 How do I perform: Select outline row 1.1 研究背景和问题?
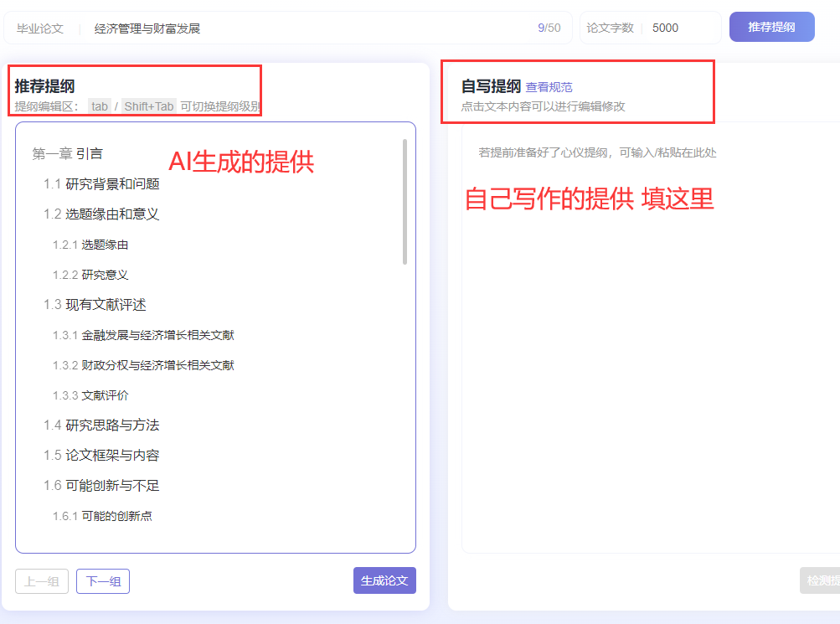point(102,184)
